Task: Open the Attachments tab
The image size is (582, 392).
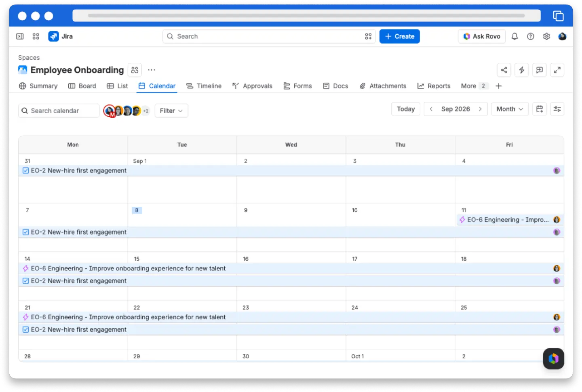Action: (383, 86)
